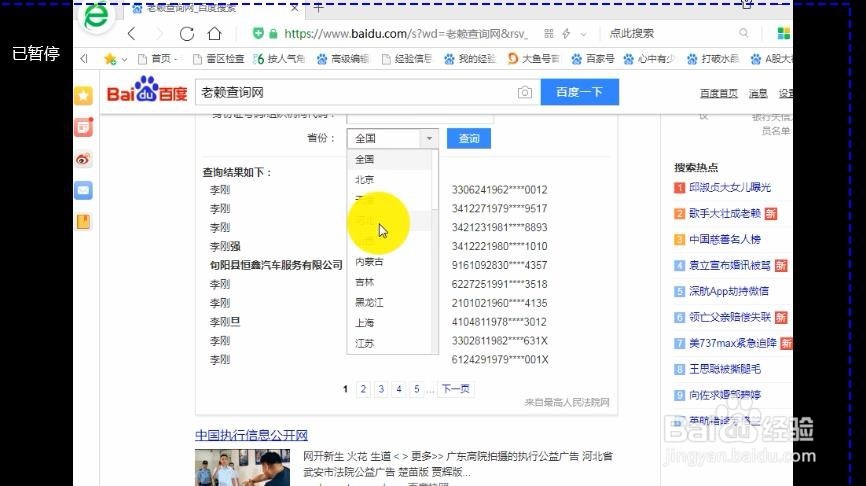Go to results page 2
This screenshot has height=486, width=866.
(x=363, y=389)
